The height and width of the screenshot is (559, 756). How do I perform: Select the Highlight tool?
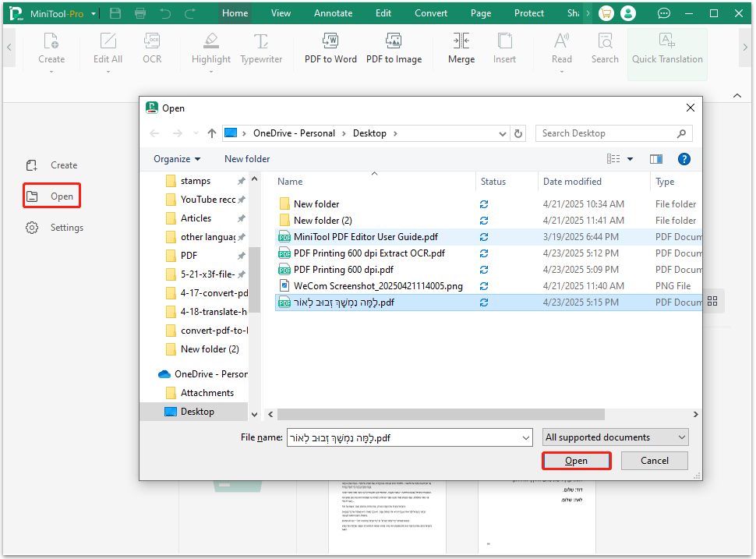210,41
